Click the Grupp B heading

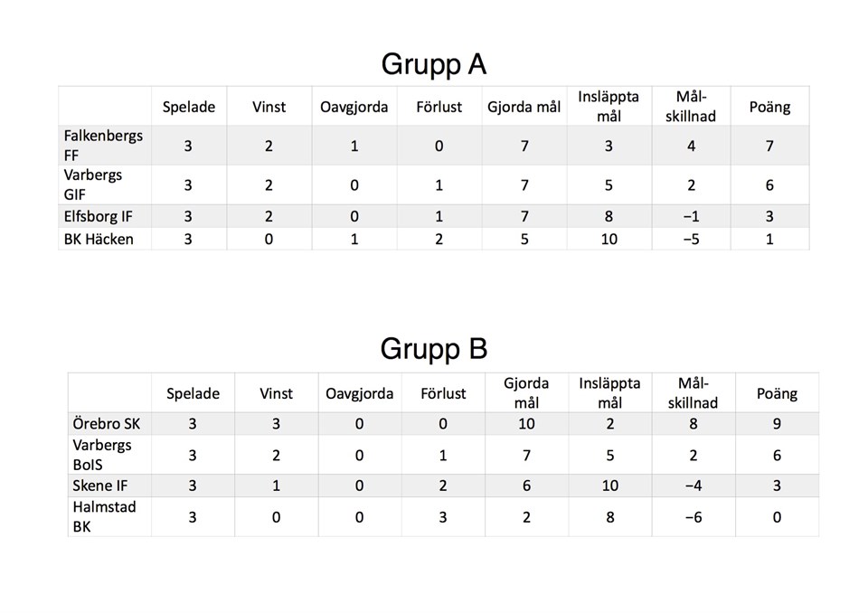[x=433, y=349]
